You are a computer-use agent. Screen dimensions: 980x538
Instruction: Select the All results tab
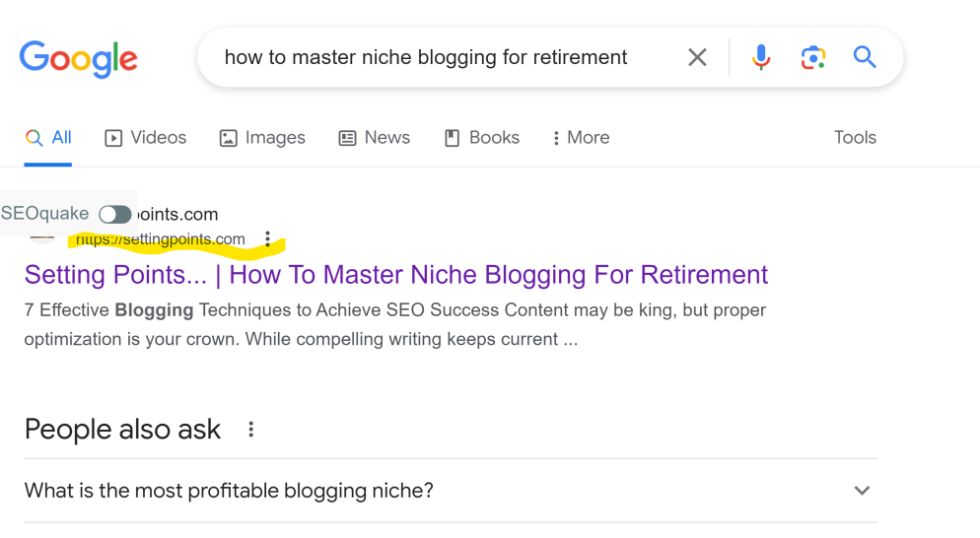(x=49, y=138)
